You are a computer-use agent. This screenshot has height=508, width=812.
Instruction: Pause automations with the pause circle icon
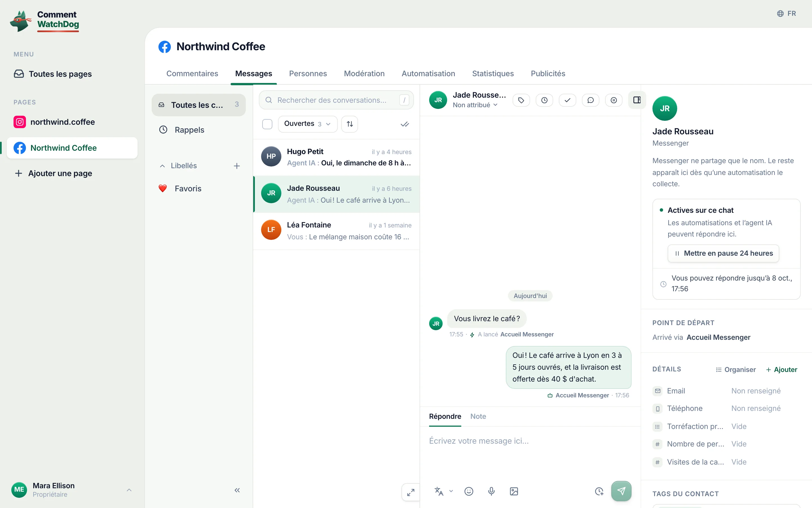[614, 100]
